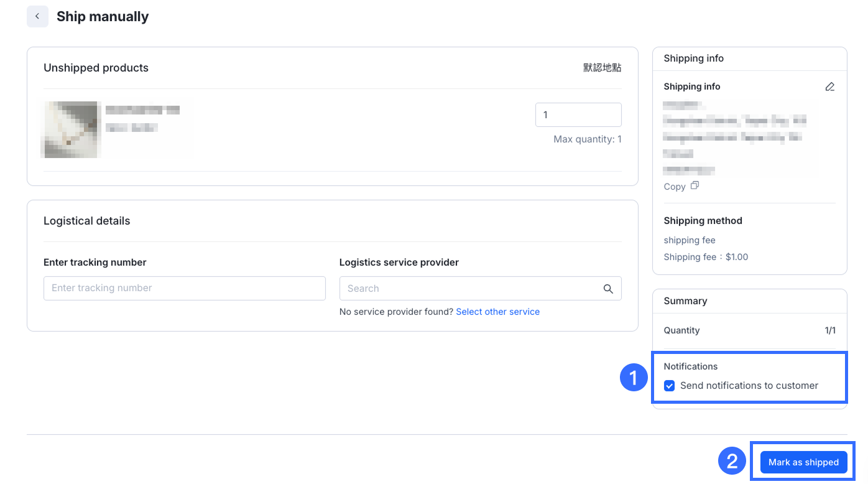Click the blue step 1 circle marker

click(x=634, y=378)
